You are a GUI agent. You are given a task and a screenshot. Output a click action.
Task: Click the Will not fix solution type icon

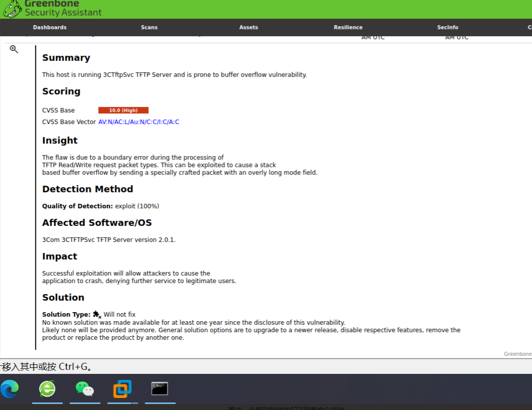pos(97,314)
